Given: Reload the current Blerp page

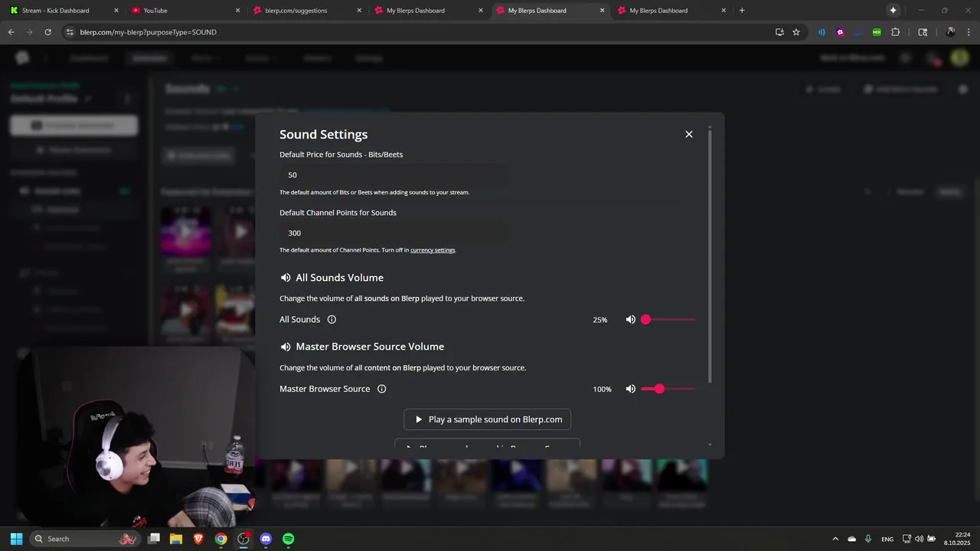Looking at the screenshot, I should pos(48,32).
